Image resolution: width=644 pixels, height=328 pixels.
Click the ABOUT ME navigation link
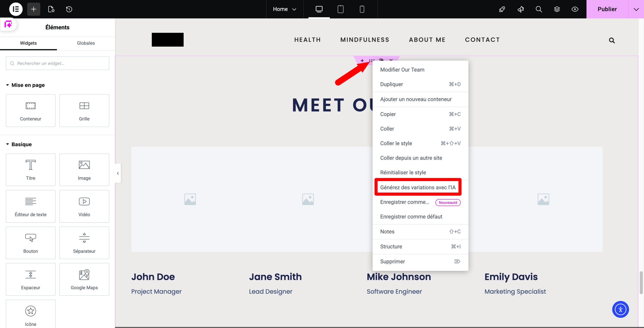tap(427, 40)
